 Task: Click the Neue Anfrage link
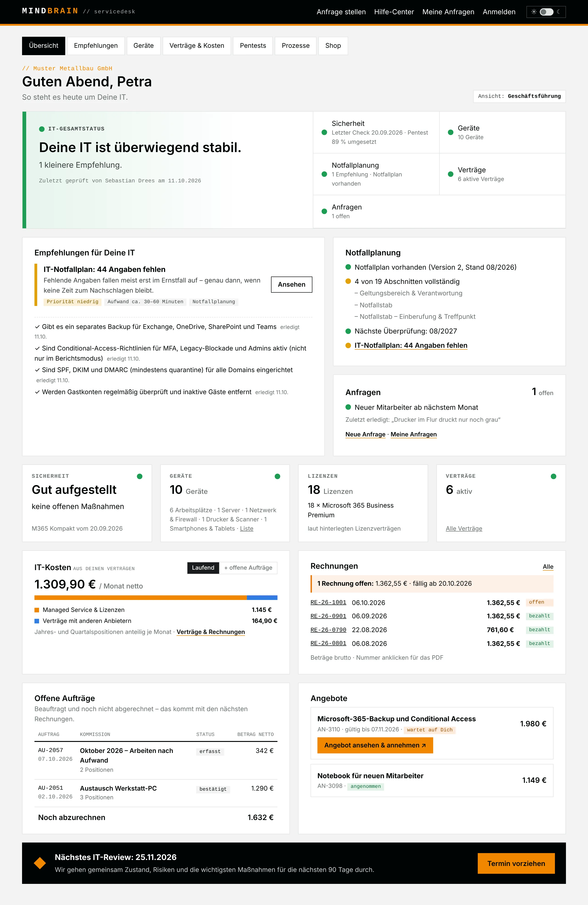coord(365,434)
